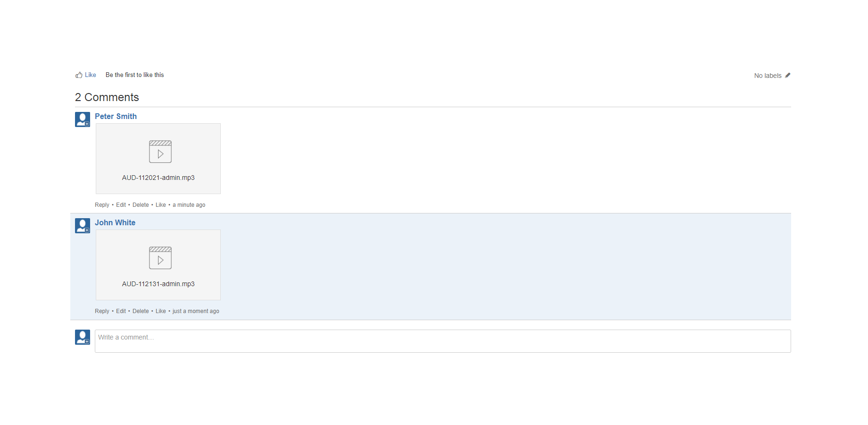Click your avatar beside comment box

[83, 337]
